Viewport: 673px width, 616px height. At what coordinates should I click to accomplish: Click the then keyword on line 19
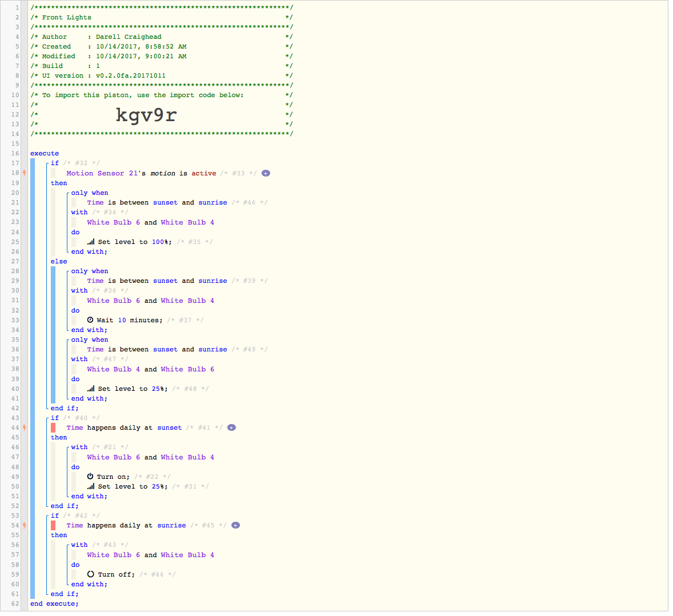click(x=59, y=183)
